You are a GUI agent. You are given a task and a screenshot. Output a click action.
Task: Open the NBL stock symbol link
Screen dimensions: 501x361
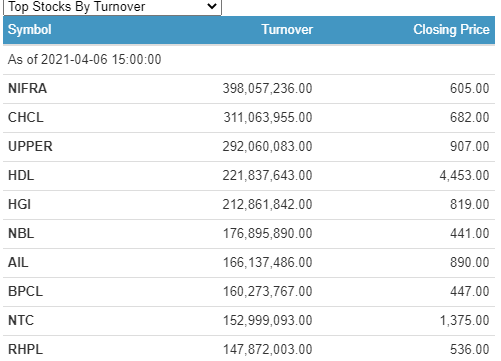click(x=21, y=233)
